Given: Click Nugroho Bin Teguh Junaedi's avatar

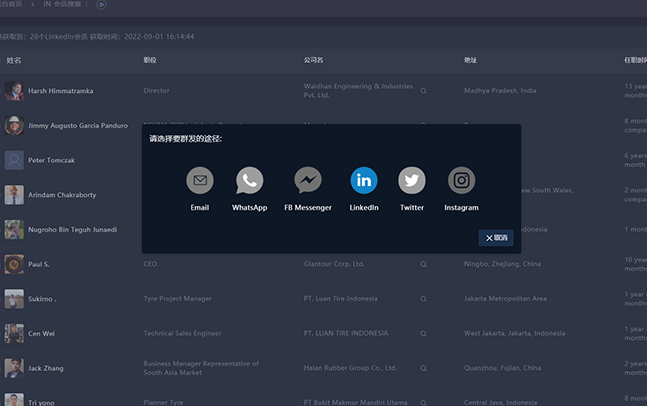Looking at the screenshot, I should [14, 229].
